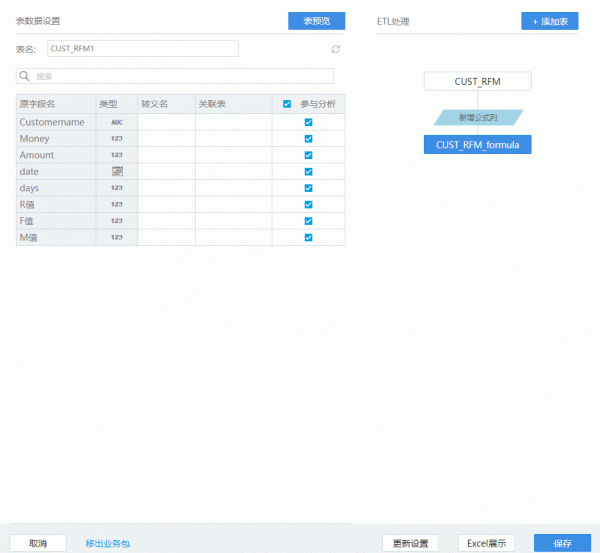Click the 123 type icon for Money

tap(117, 139)
